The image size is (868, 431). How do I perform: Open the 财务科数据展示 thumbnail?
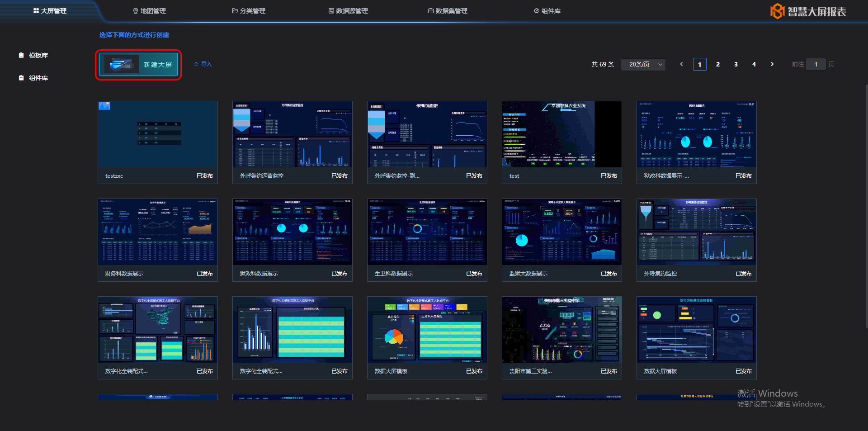[x=158, y=232]
